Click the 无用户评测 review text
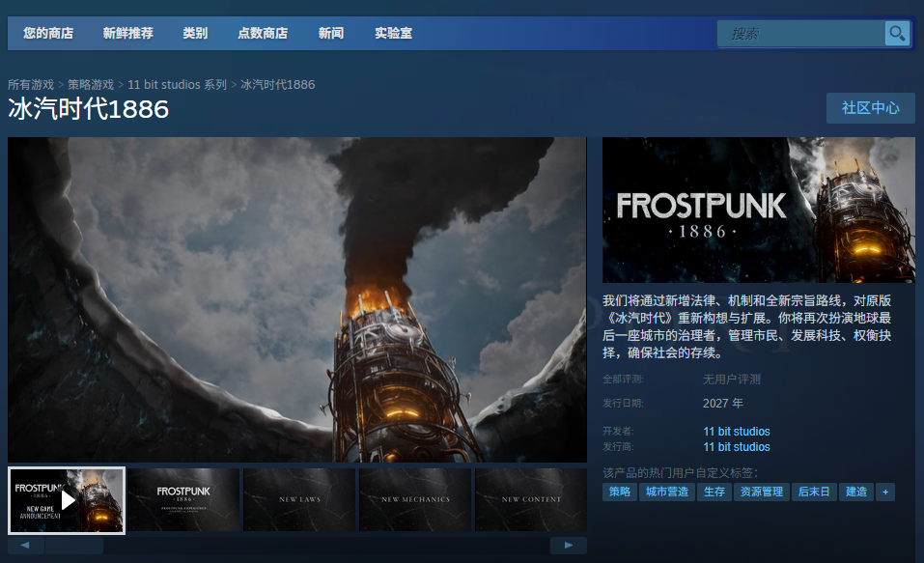 click(731, 380)
